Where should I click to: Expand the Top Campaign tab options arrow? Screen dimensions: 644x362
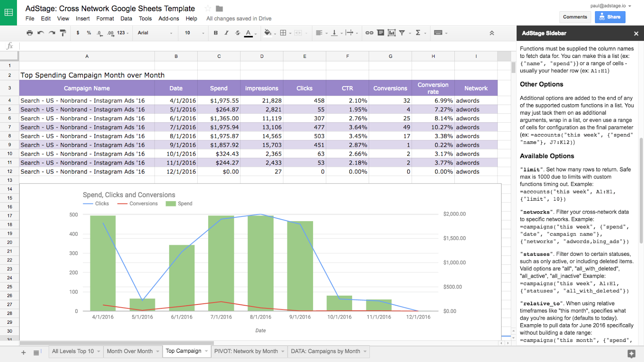pyautogui.click(x=206, y=351)
